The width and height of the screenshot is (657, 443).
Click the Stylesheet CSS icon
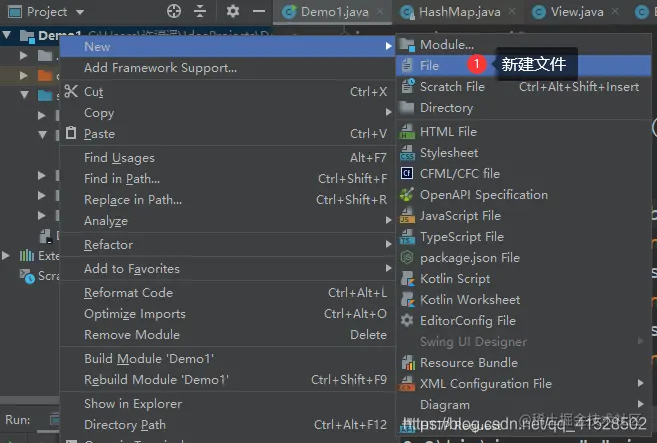(407, 153)
